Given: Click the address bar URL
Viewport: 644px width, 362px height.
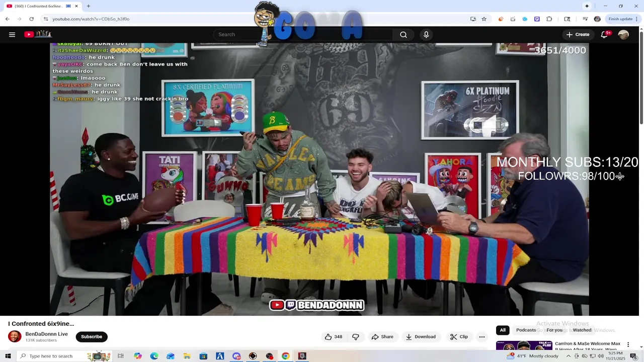Looking at the screenshot, I should (91, 19).
